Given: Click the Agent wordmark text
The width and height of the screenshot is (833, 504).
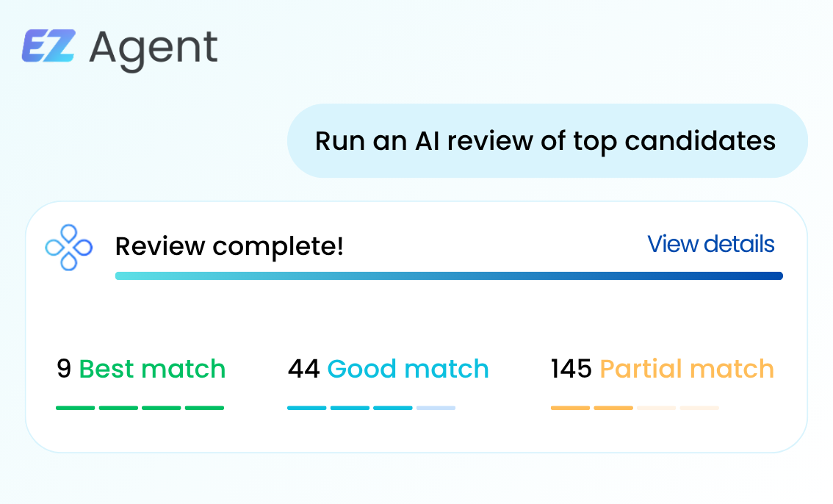Looking at the screenshot, I should pos(154,50).
